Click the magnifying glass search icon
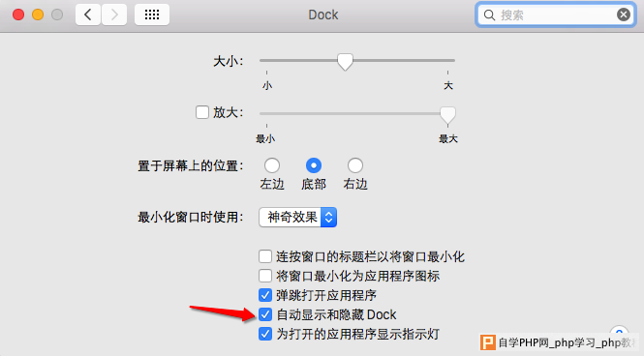Image resolution: width=644 pixels, height=356 pixels. pyautogui.click(x=489, y=15)
